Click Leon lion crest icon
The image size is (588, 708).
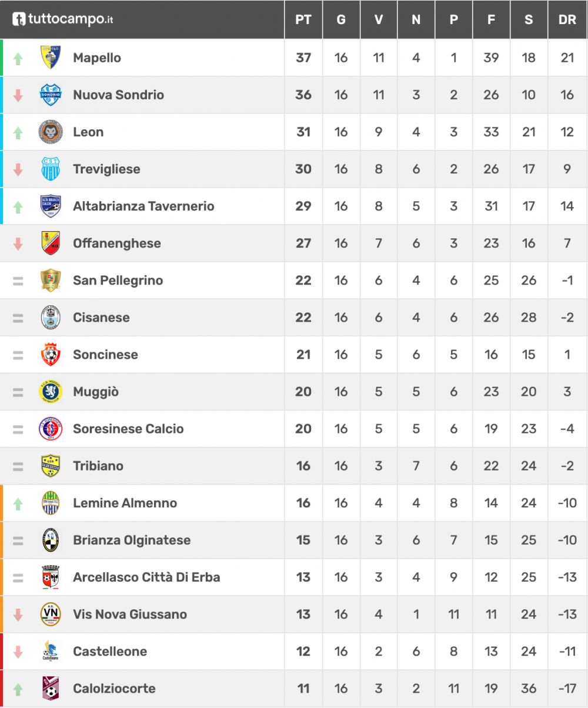click(51, 132)
